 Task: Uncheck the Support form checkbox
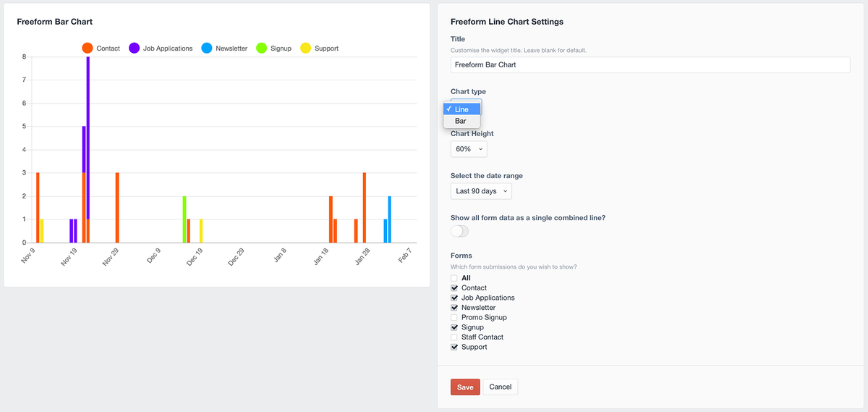point(454,347)
